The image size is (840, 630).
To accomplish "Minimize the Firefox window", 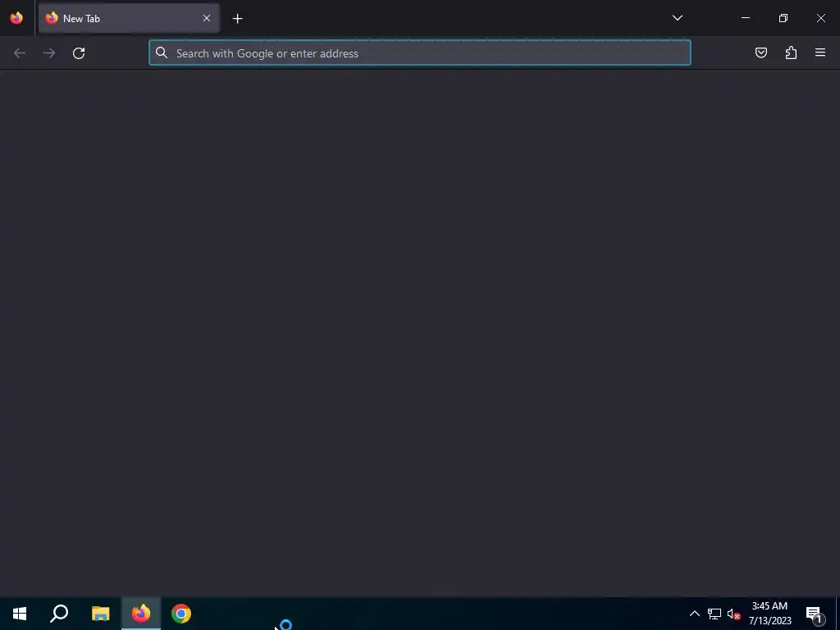I will [x=745, y=18].
